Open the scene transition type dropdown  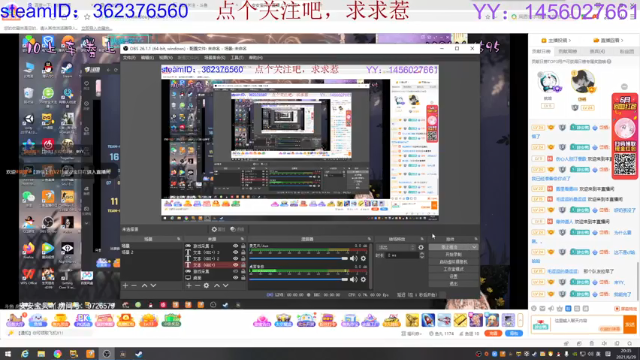(396, 247)
